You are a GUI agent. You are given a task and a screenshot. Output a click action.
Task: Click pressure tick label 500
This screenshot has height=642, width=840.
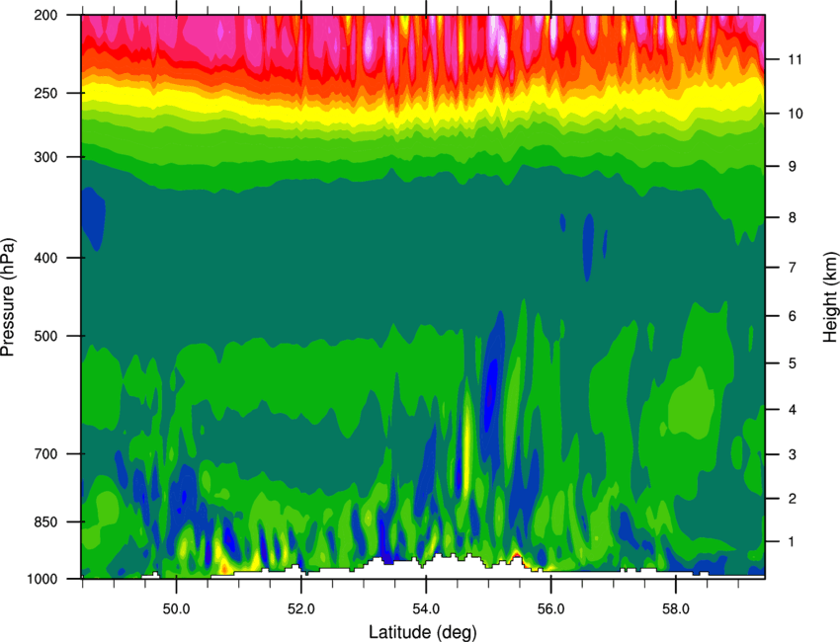pos(45,336)
